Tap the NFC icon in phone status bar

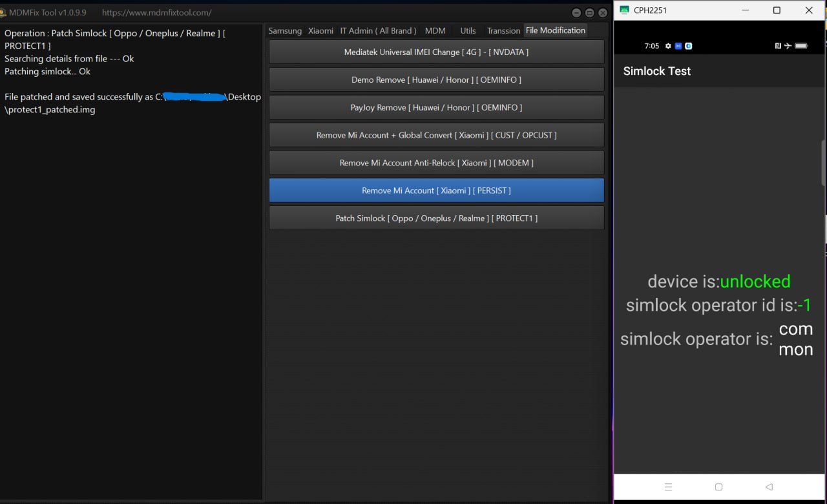tap(778, 46)
